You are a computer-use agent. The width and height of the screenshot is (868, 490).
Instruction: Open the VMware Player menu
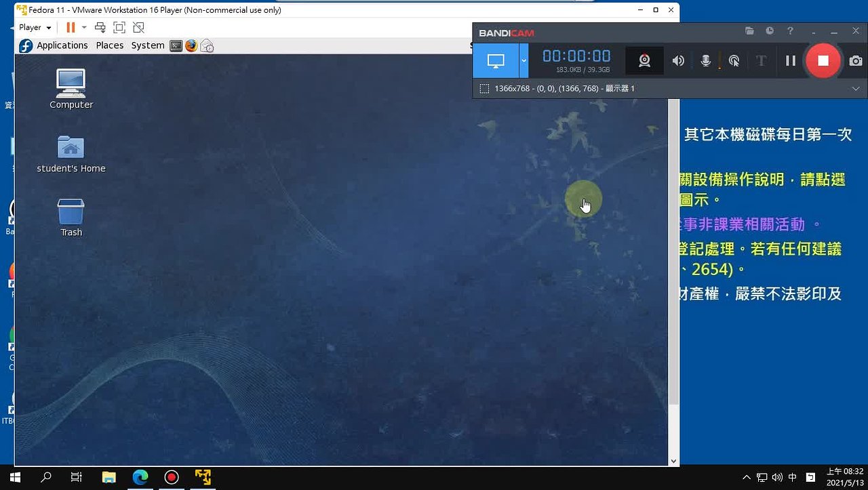35,28
